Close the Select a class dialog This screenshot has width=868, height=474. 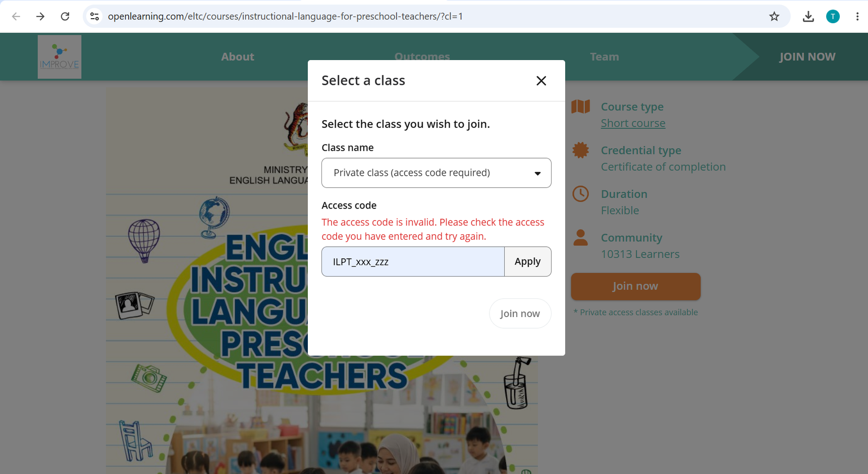pos(541,81)
